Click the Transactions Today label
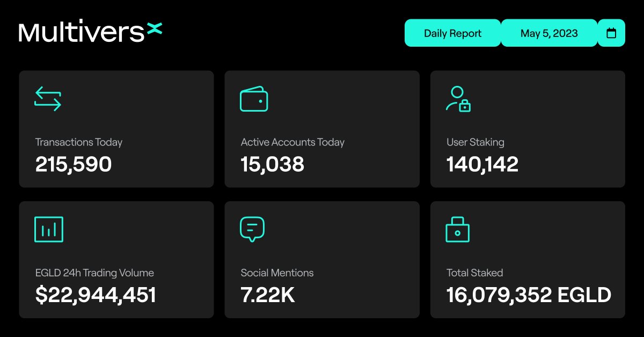 click(x=79, y=142)
